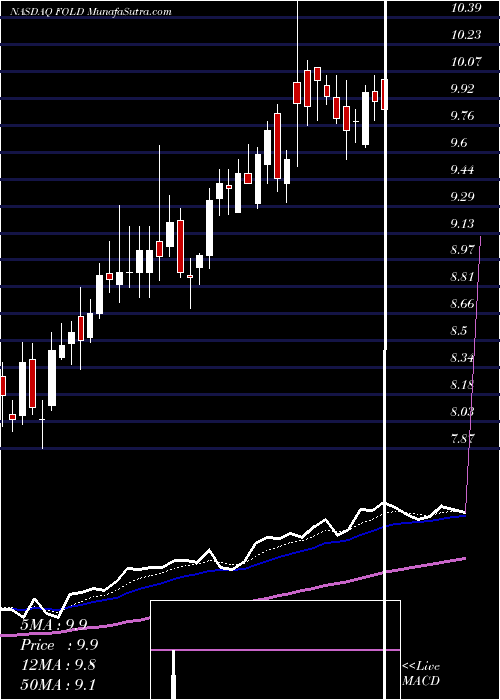Click the '<<Live MACD' label

point(421,674)
